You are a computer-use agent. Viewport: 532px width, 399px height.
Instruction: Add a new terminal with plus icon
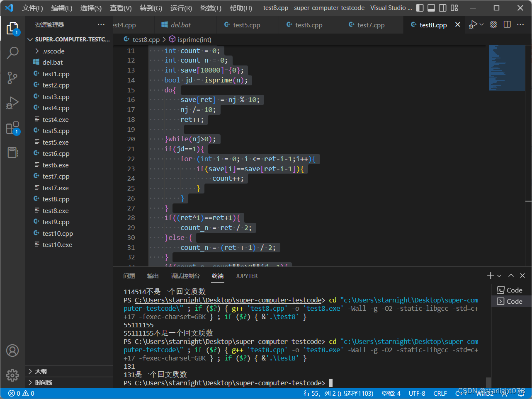491,276
